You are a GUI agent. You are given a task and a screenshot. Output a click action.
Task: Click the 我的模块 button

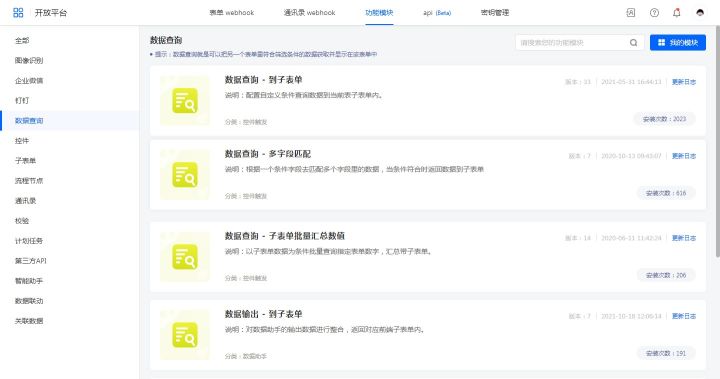coord(678,43)
